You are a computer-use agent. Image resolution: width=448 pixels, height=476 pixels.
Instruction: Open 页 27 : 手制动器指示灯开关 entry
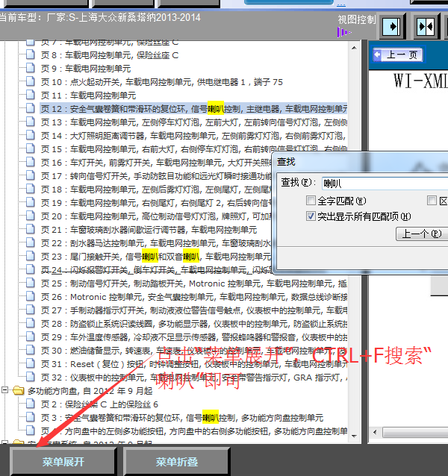point(194,310)
